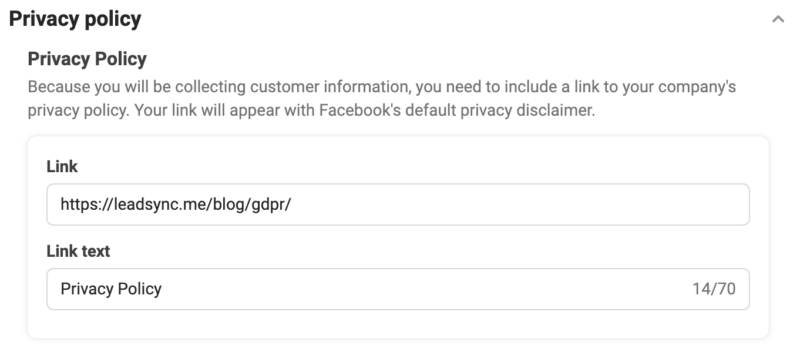800x362 pixels.
Task: Click the words "Your link will appear"
Action: coord(205,110)
